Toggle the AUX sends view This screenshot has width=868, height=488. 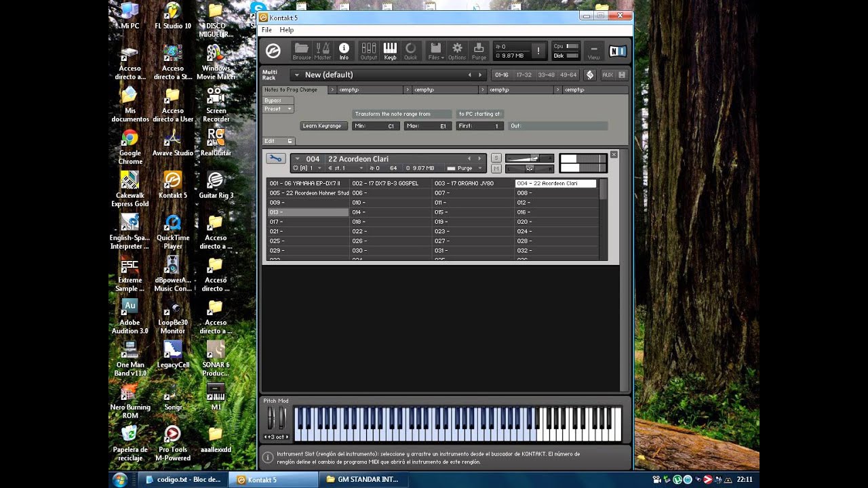(x=608, y=75)
